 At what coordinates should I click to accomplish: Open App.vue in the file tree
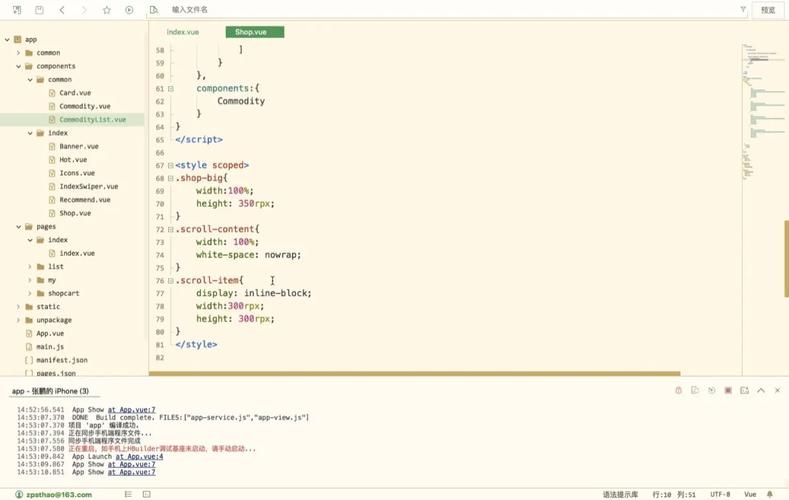pos(50,333)
